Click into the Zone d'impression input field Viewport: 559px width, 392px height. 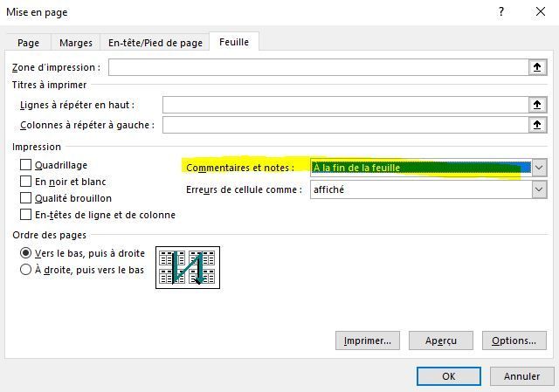coord(318,67)
